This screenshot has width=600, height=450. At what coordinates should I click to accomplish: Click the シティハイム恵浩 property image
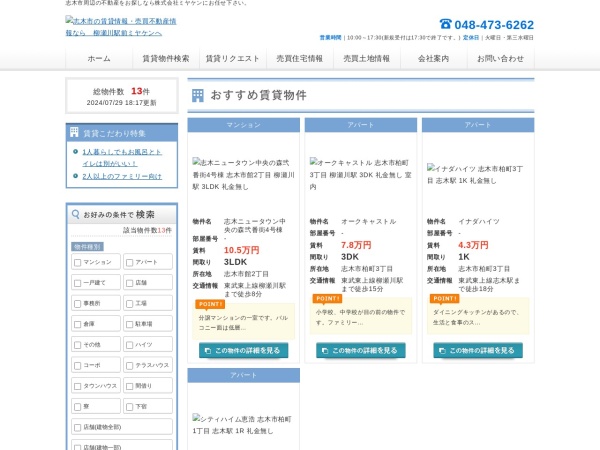pos(243,425)
